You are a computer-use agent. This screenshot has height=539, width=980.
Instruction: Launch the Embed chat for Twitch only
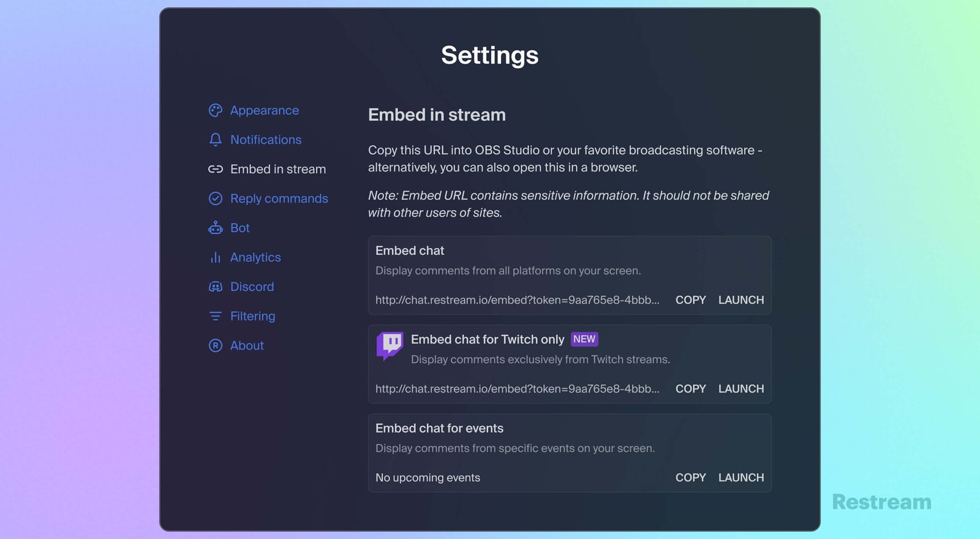pyautogui.click(x=741, y=389)
